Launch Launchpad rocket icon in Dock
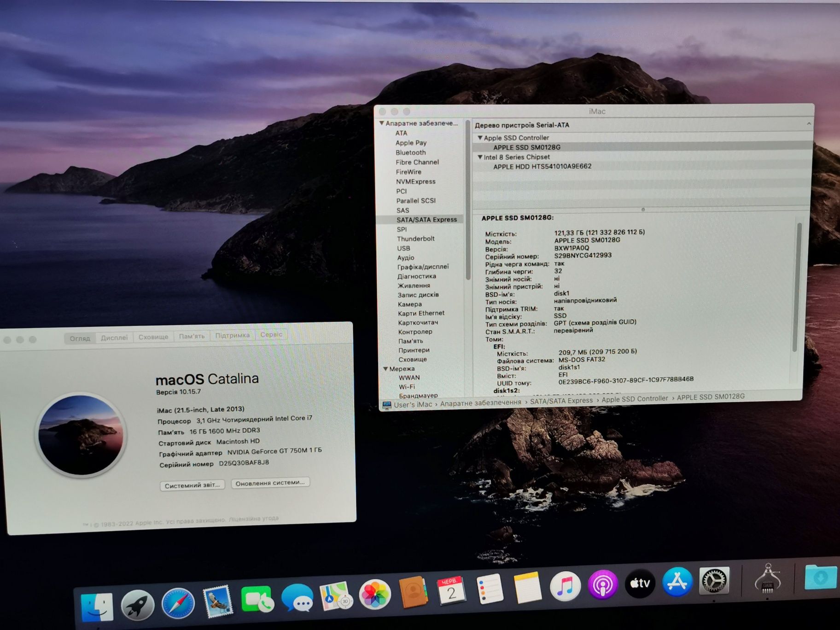Viewport: 840px width, 630px height. coord(137,604)
